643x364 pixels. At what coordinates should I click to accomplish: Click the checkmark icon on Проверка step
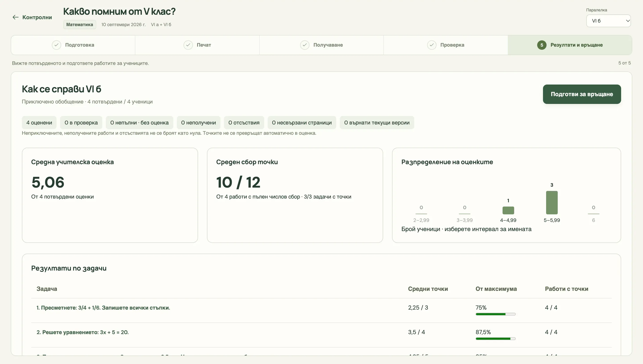click(432, 45)
